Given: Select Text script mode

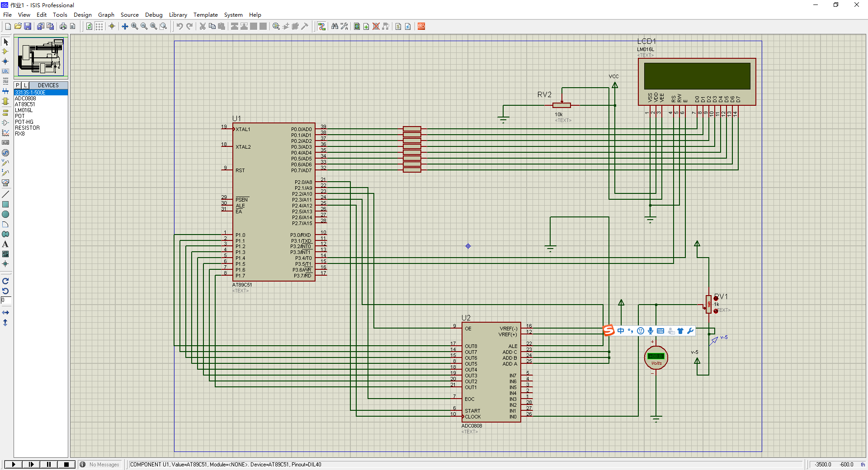Looking at the screenshot, I should [x=5, y=81].
